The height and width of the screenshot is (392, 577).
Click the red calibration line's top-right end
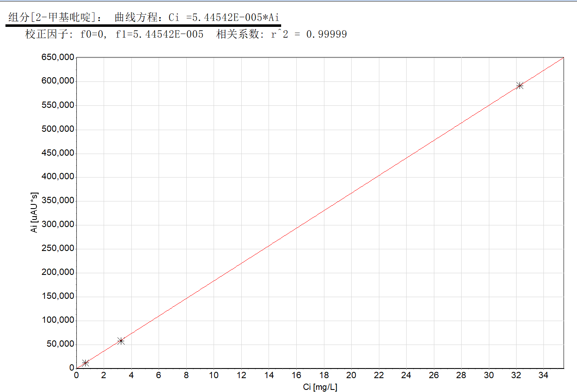(562, 58)
